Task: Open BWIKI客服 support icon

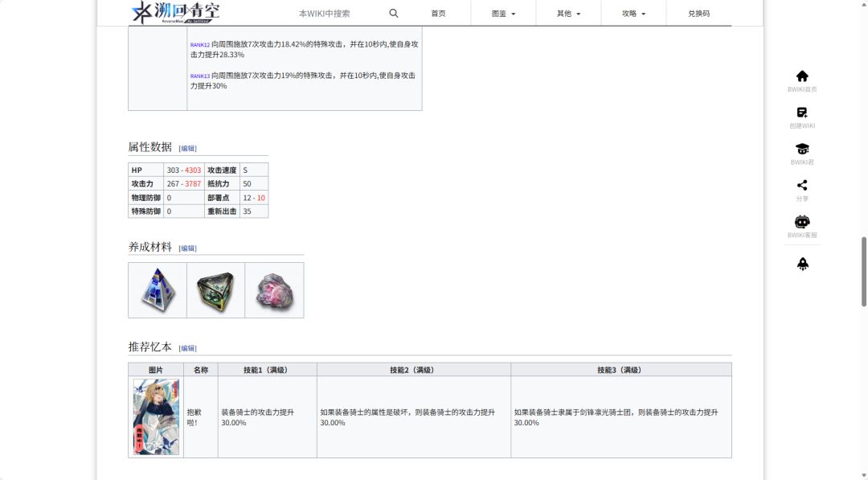Action: 802,222
